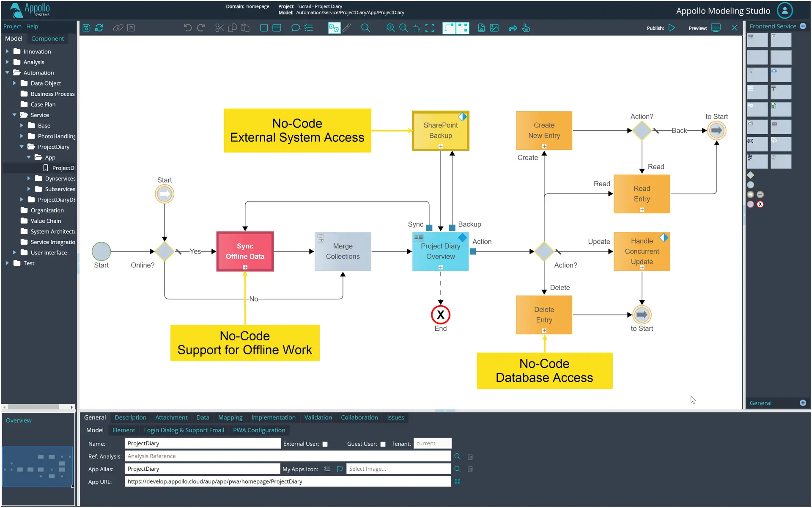Toggle the grid layout view button
This screenshot has height=508, width=812.
(463, 28)
